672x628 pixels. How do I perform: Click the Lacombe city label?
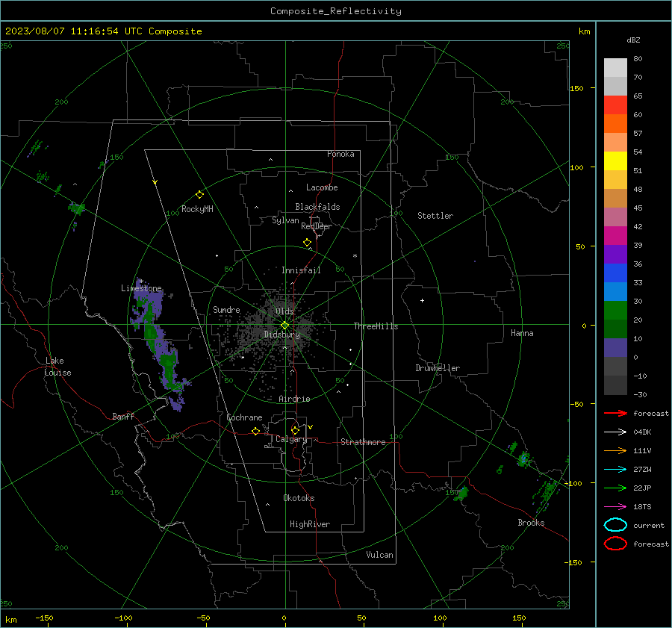coord(322,187)
